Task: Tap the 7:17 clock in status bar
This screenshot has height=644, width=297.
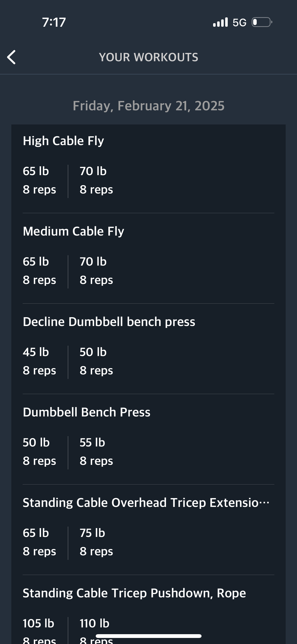Action: pyautogui.click(x=54, y=22)
